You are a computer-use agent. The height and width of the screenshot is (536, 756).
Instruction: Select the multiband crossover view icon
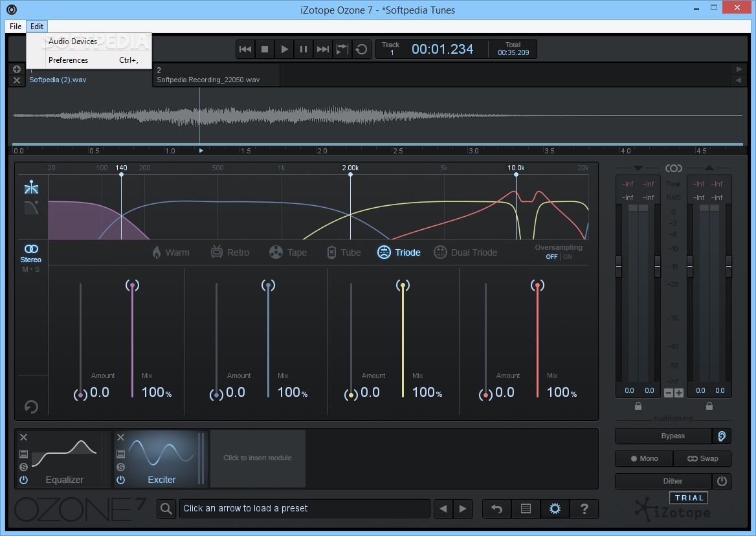click(31, 188)
